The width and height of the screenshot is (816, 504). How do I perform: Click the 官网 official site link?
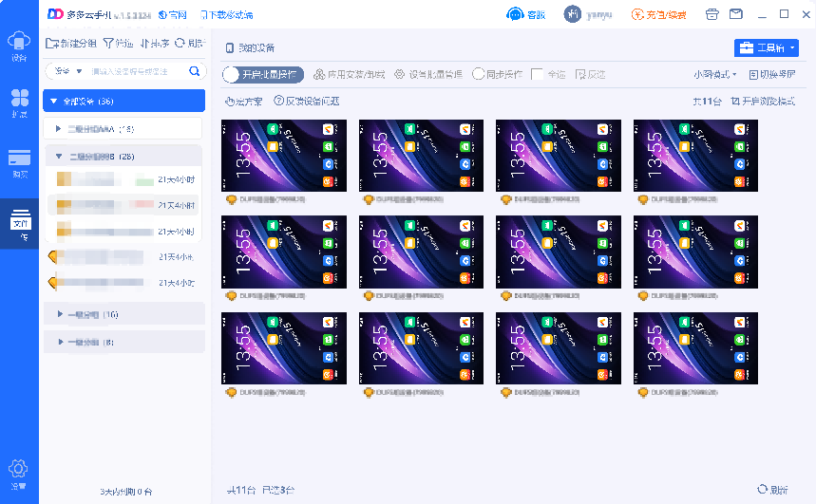(x=172, y=15)
